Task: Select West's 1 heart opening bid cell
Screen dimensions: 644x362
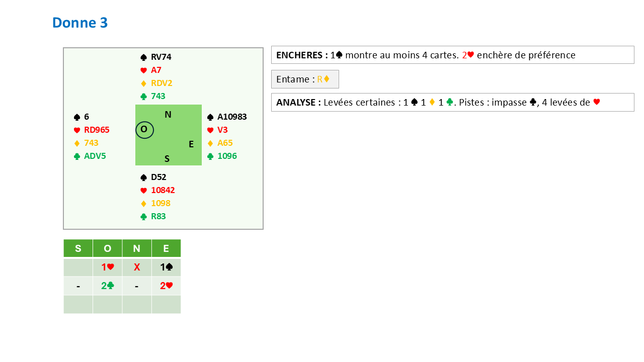Action: coord(107,267)
